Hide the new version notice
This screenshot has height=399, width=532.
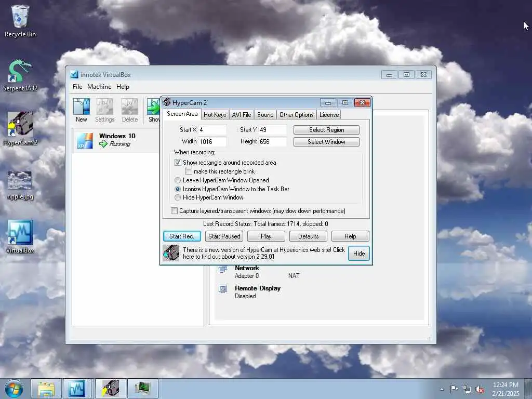coord(358,253)
